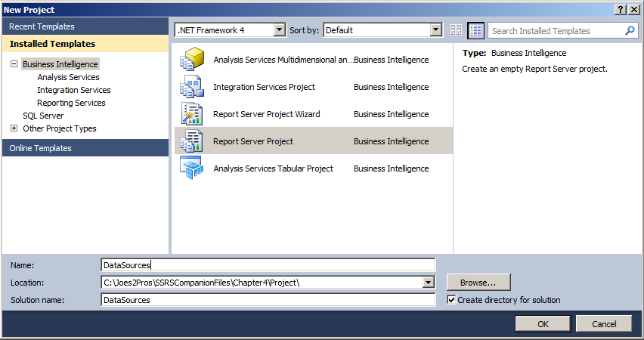Select the 'Report Server Project Wizard' template name
The height and width of the screenshot is (340, 644).
point(266,114)
